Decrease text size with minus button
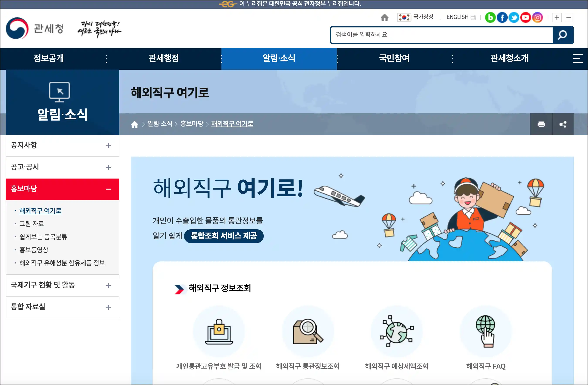Image resolution: width=588 pixels, height=385 pixels. (x=568, y=17)
